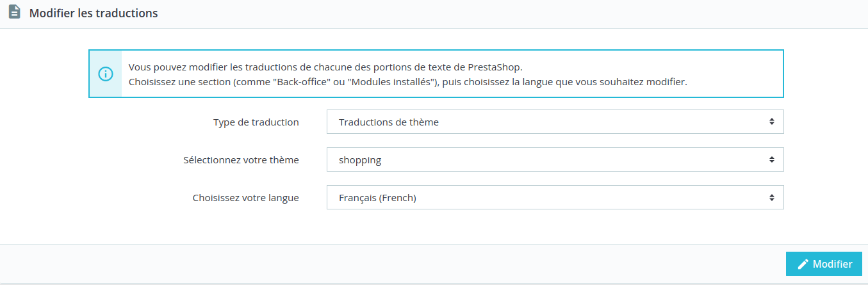This screenshot has width=868, height=285.
Task: Click the Choisissez une section help line
Action: (407, 82)
